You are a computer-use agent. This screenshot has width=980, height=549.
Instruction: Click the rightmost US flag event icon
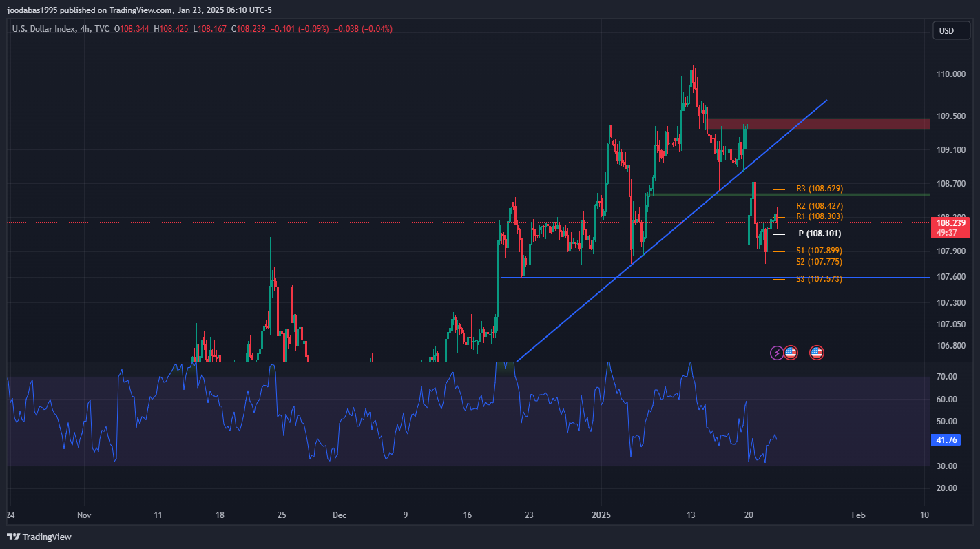tap(817, 353)
